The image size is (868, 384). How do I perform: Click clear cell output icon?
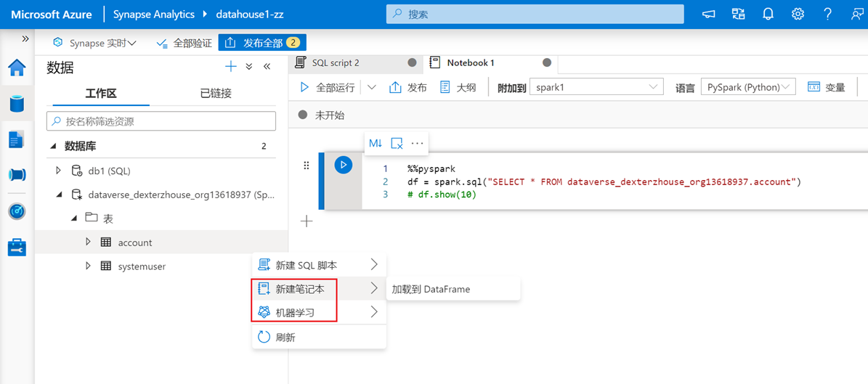[x=397, y=143]
